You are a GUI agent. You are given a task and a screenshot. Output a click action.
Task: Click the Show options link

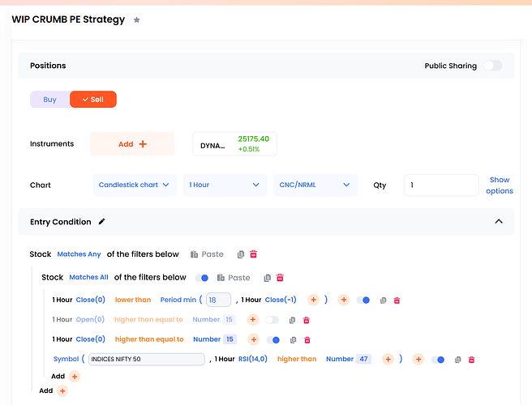pos(500,185)
